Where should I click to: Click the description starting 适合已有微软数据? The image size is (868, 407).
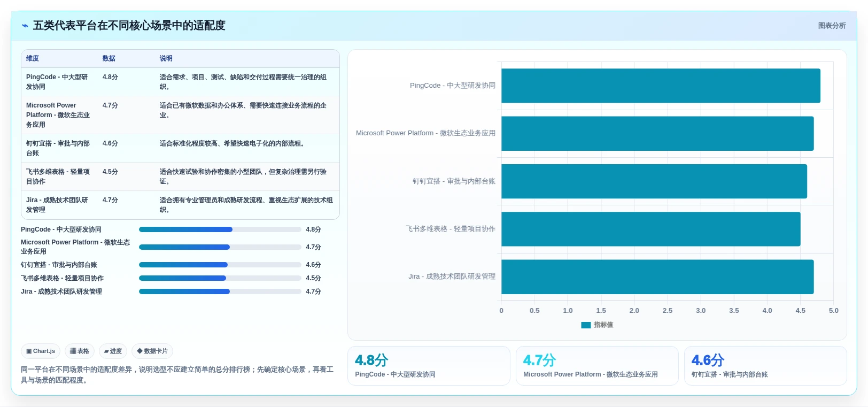coord(243,110)
